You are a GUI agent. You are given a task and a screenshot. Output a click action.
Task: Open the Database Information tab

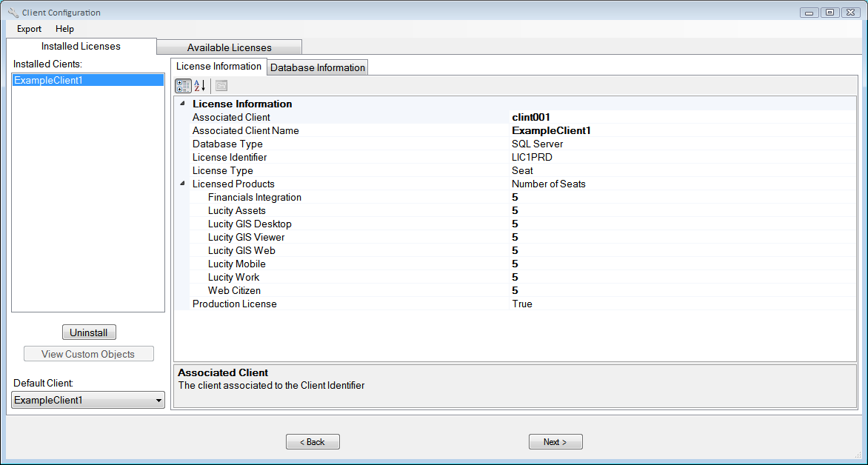point(318,67)
